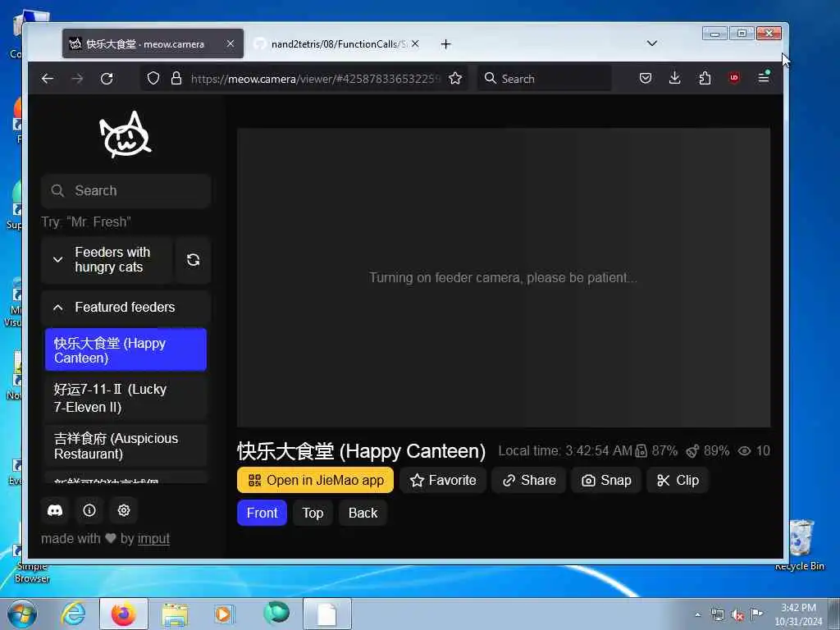
Task: Open the Discord link icon in sidebar
Action: (55, 510)
